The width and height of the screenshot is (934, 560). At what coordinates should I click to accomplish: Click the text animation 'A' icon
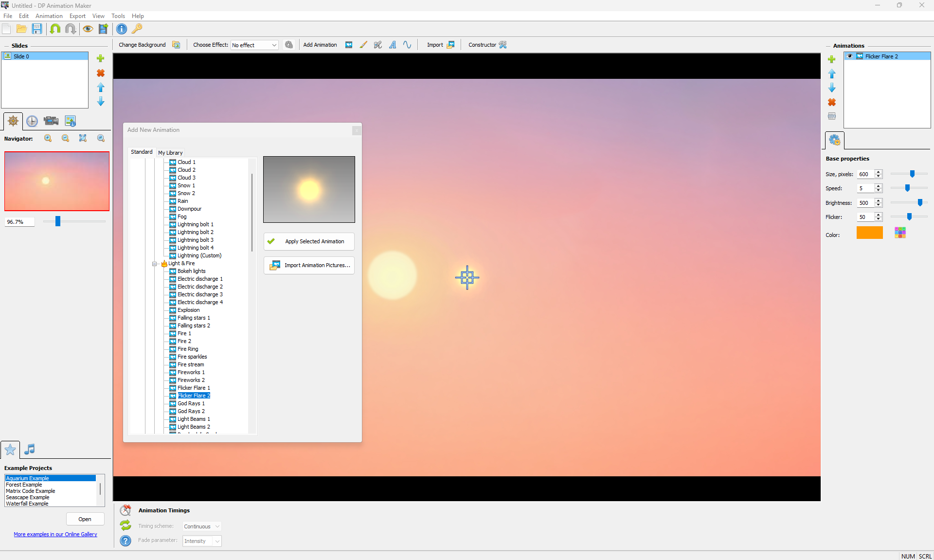pos(393,45)
